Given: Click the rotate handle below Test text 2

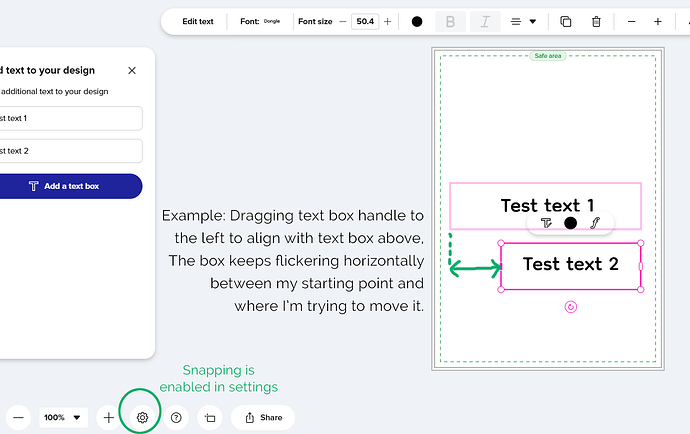Looking at the screenshot, I should tap(571, 307).
